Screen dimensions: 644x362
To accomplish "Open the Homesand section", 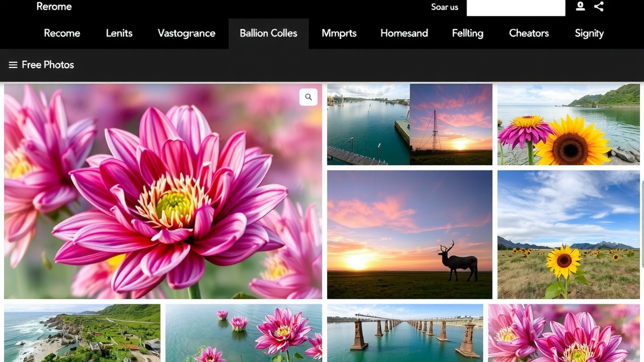I will pos(404,33).
